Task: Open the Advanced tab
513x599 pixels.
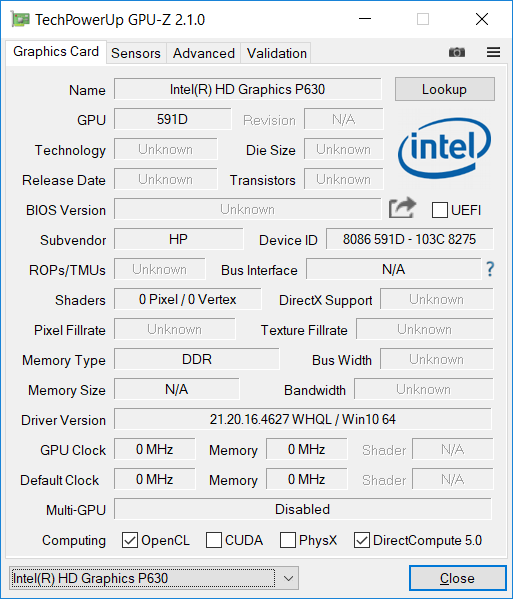Action: coord(204,53)
